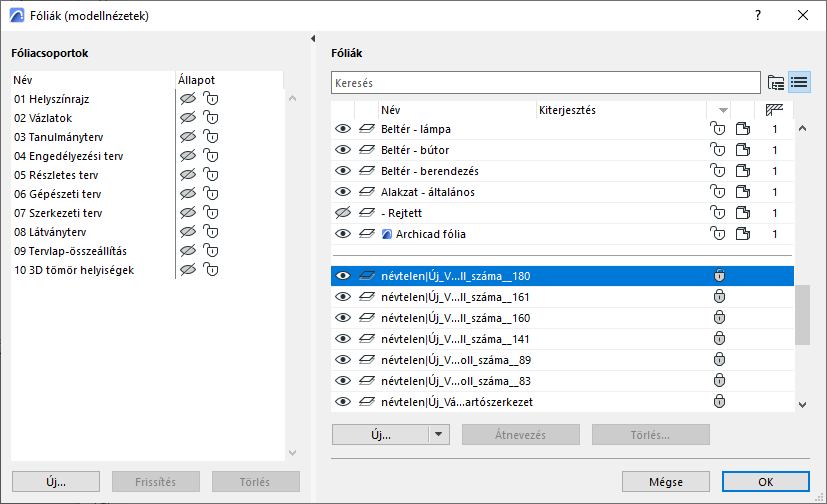This screenshot has height=504, width=827.
Task: Click the intersection group column header icon
Action: [774, 110]
